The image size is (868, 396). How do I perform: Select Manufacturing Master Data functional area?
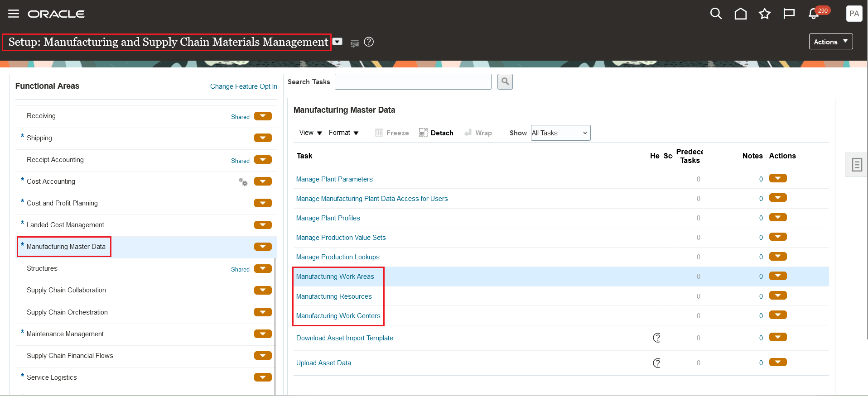pyautogui.click(x=66, y=247)
